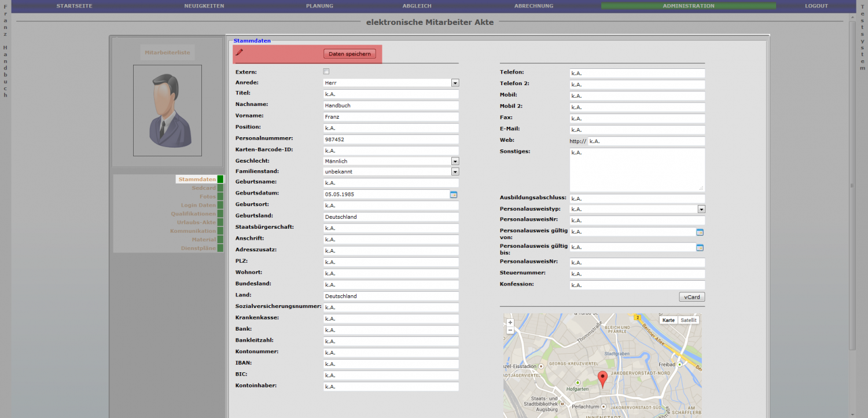Click green indicator beside Sedcard
The width and height of the screenshot is (868, 418).
tap(220, 188)
